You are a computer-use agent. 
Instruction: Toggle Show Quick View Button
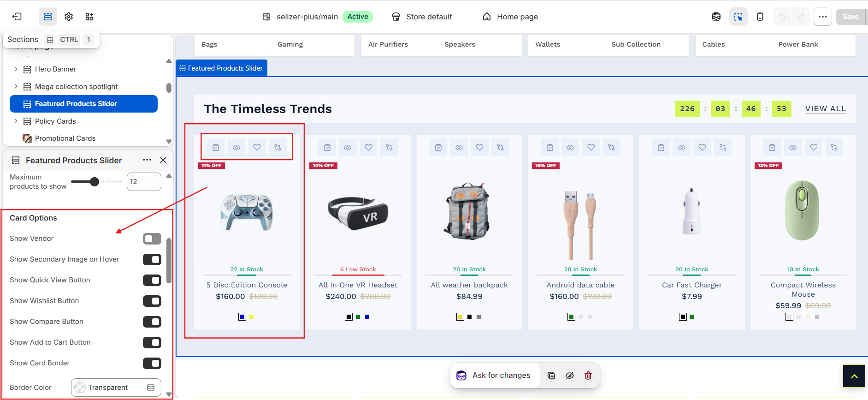tap(152, 280)
